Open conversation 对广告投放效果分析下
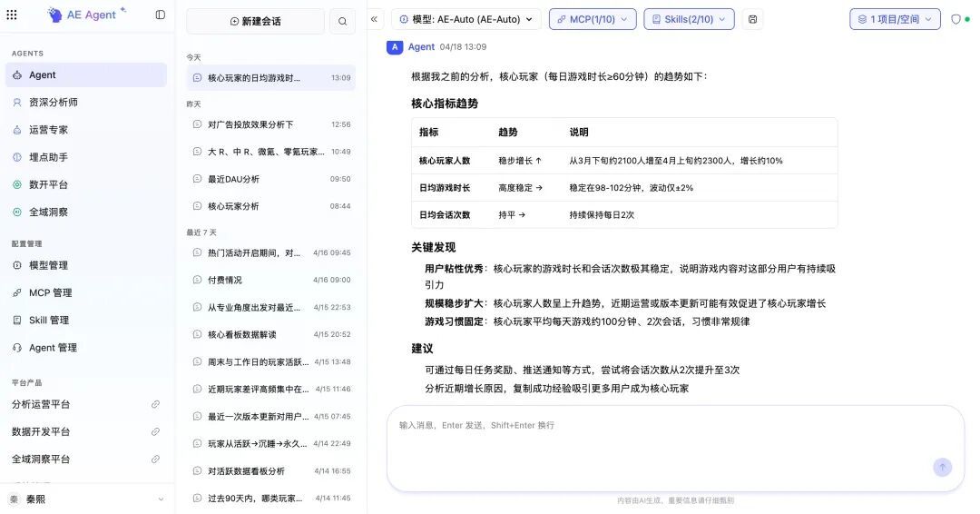Screen dimensions: 980x514 270,124
